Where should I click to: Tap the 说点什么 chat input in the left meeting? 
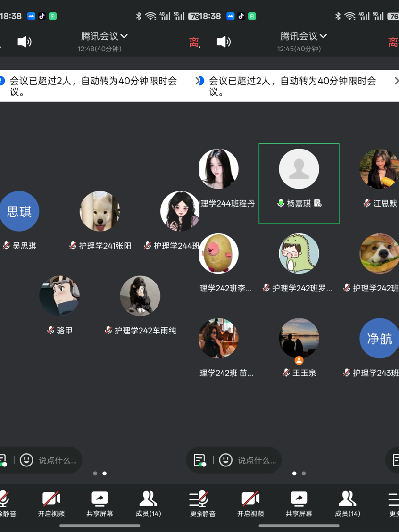pos(58,460)
